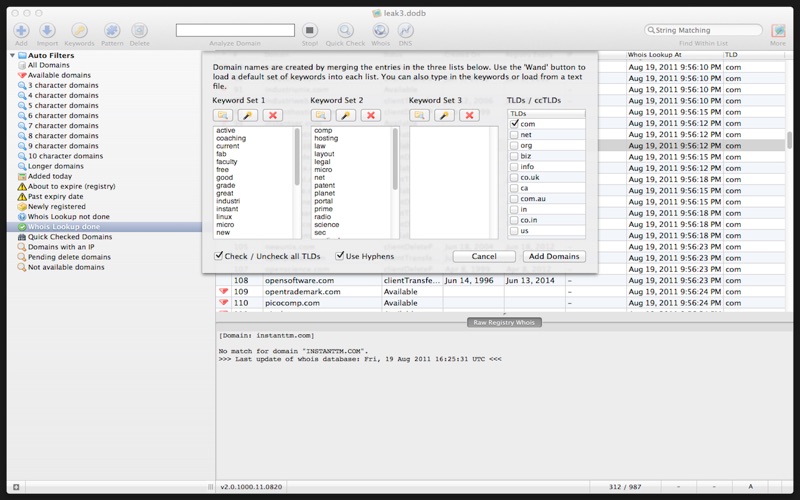Click the Whois toolbar icon
Image resolution: width=800 pixels, height=500 pixels.
click(380, 31)
